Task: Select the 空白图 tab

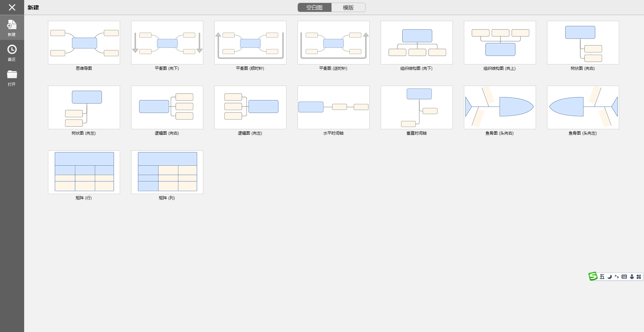Action: pyautogui.click(x=314, y=7)
